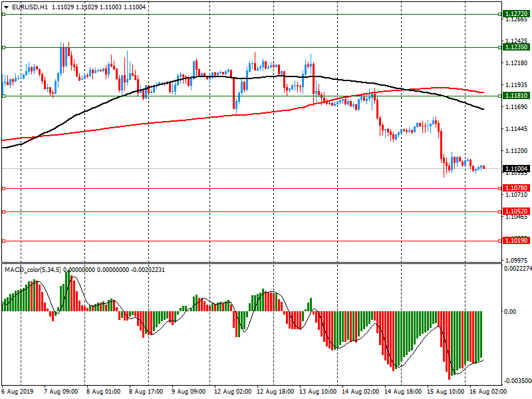Click left handle of 1.11810 line

(3, 96)
